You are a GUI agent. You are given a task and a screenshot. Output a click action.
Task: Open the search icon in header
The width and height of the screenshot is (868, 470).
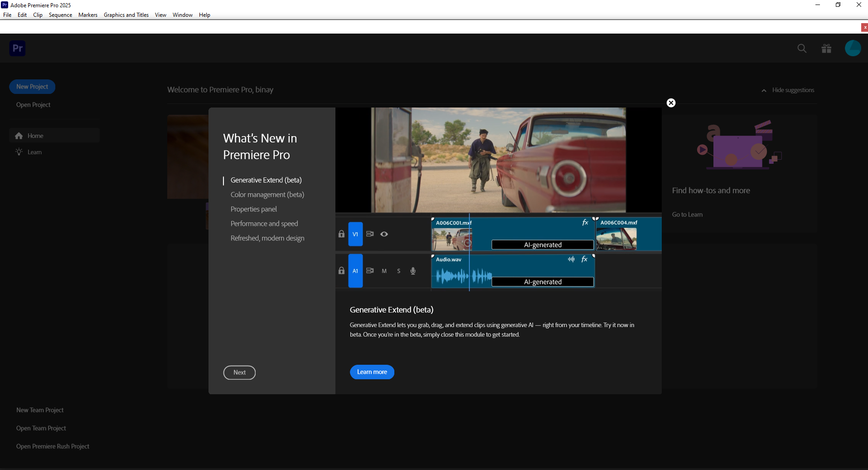pyautogui.click(x=802, y=49)
